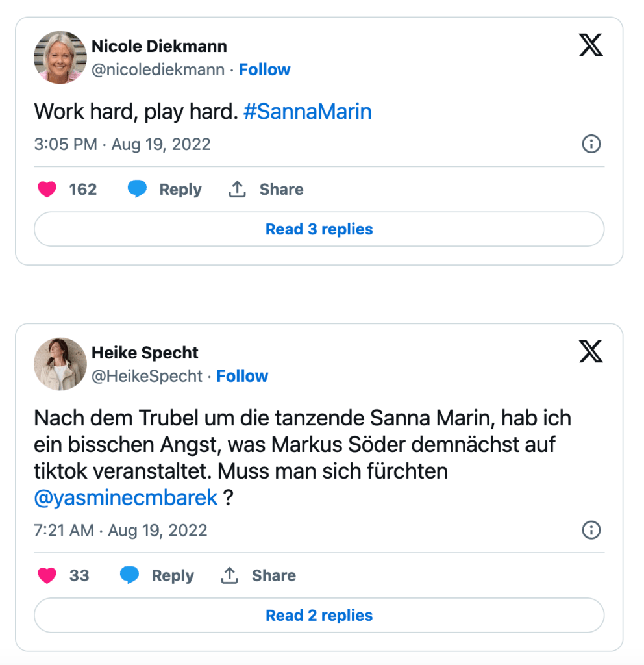Open info icon on Heike Specht's tweet
Image resolution: width=644 pixels, height=665 pixels.
pos(591,530)
